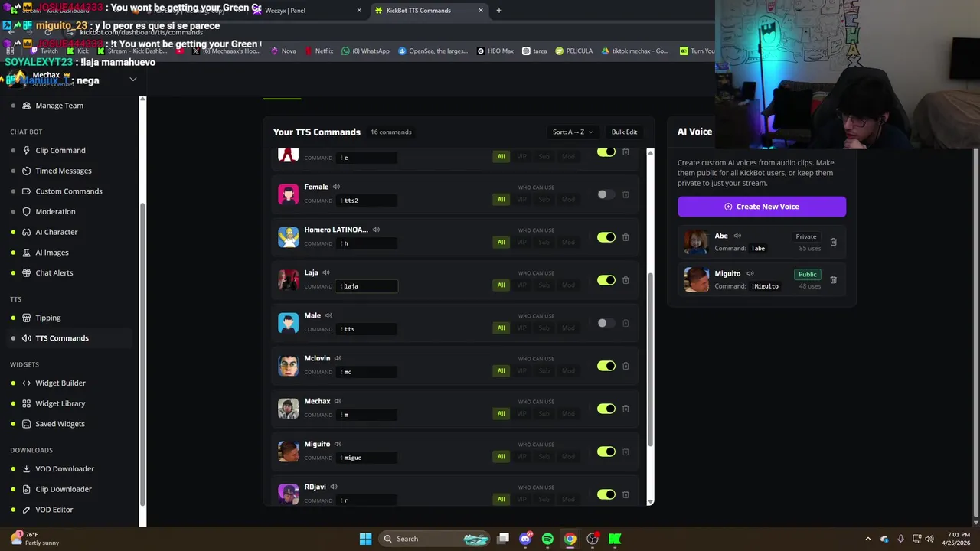Delete the Homero LATINOA command with trash icon

coord(626,237)
